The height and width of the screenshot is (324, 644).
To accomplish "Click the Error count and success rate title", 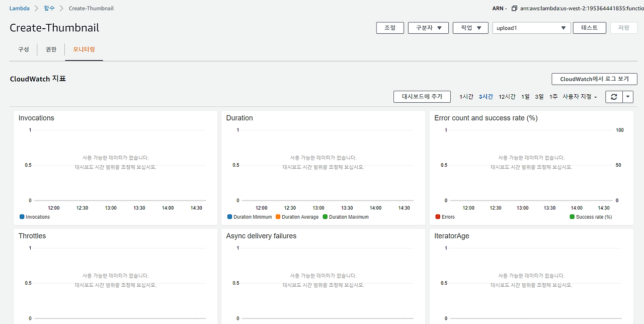I will point(486,118).
